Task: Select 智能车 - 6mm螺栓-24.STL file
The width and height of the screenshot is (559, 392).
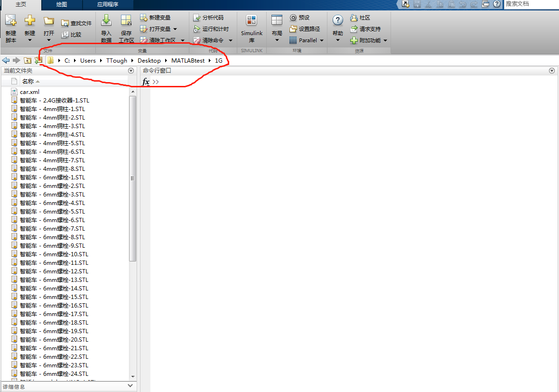Action: click(54, 374)
